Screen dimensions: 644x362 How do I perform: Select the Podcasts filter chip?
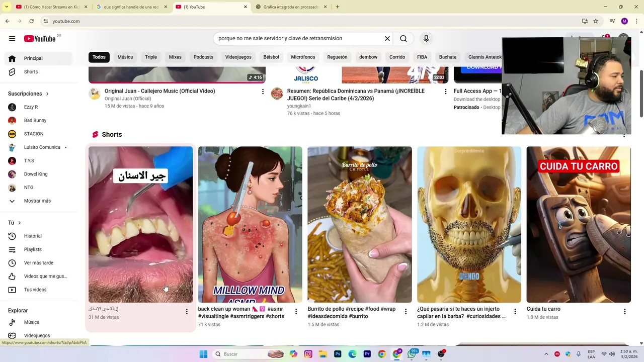[x=203, y=57]
